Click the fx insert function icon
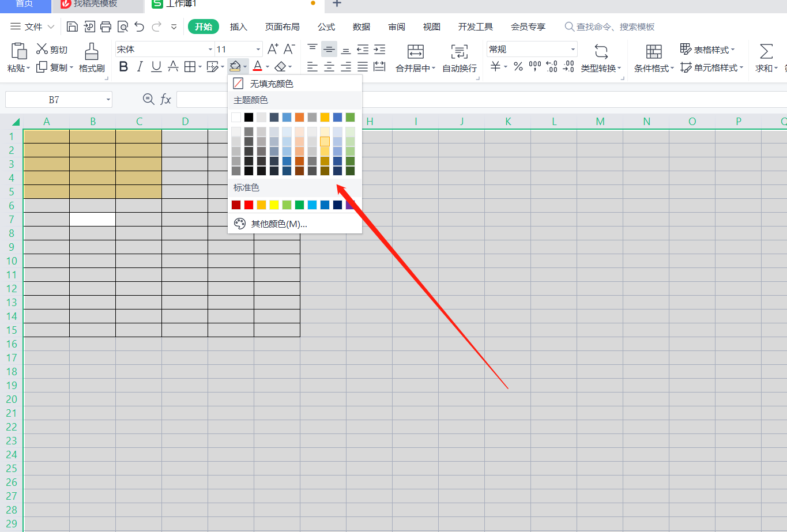Screen dimensions: 787x532 (165, 99)
